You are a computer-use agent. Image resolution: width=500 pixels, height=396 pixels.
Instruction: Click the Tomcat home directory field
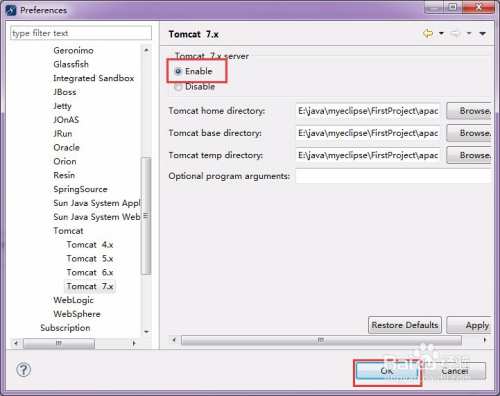(x=368, y=111)
